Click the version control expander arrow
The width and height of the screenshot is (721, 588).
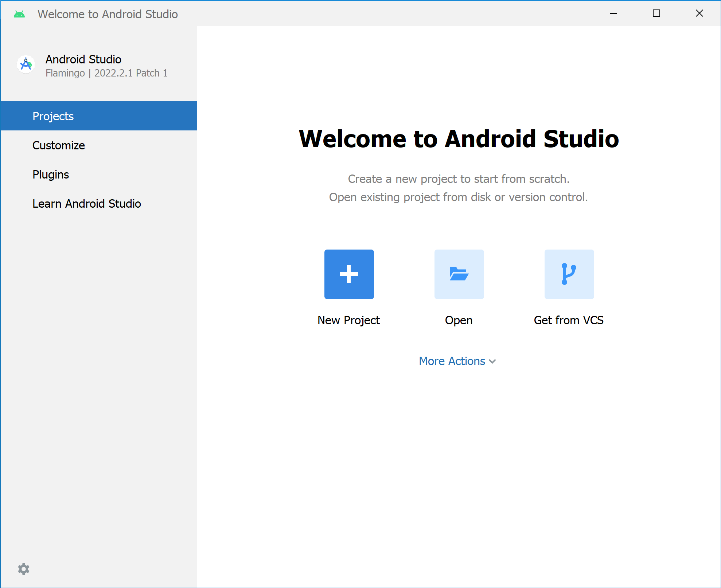coord(494,361)
